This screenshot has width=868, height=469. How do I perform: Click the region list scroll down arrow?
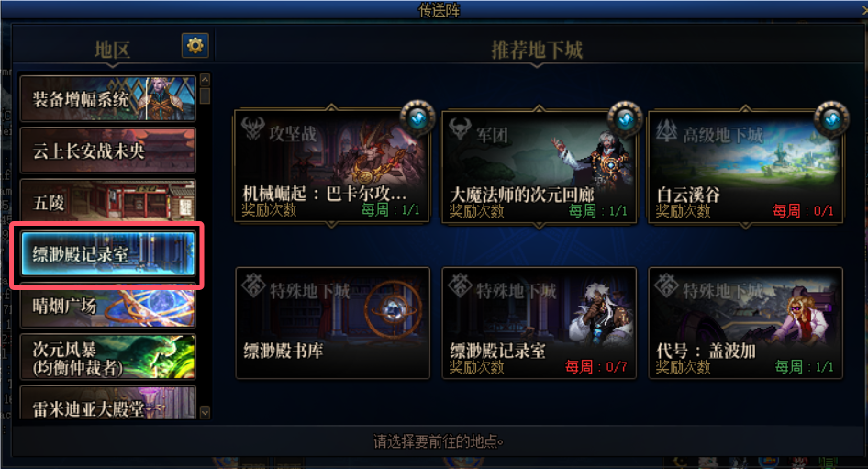[205, 412]
